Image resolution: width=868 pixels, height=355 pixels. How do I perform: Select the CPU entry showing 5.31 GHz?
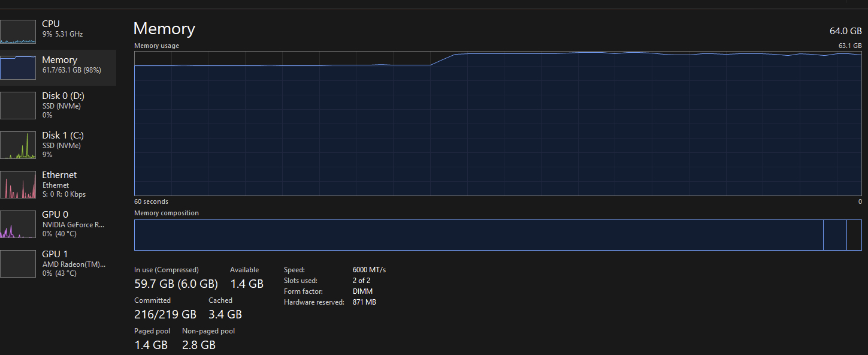pyautogui.click(x=62, y=29)
